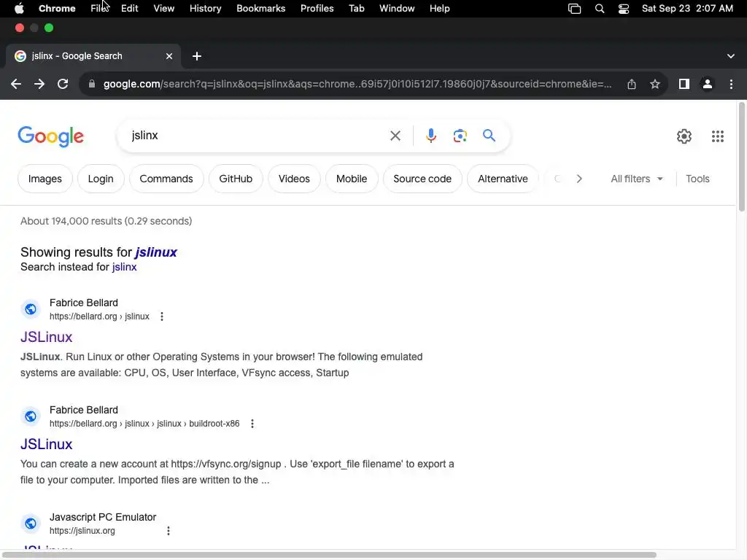
Task: Open JSLinux buildroot-x86 result title
Action: point(46,444)
